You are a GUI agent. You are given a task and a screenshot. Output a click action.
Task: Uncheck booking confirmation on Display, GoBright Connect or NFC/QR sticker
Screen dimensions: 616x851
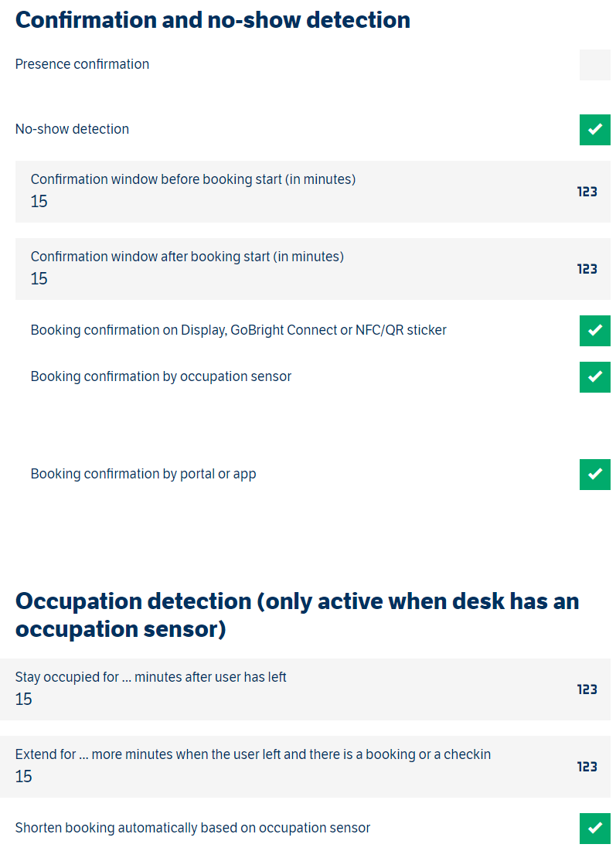point(594,331)
